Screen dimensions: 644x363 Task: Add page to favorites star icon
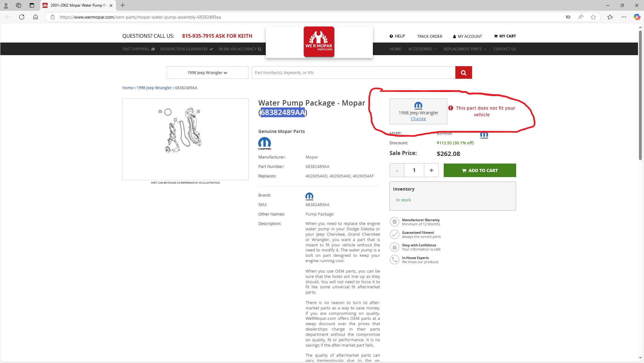point(593,17)
